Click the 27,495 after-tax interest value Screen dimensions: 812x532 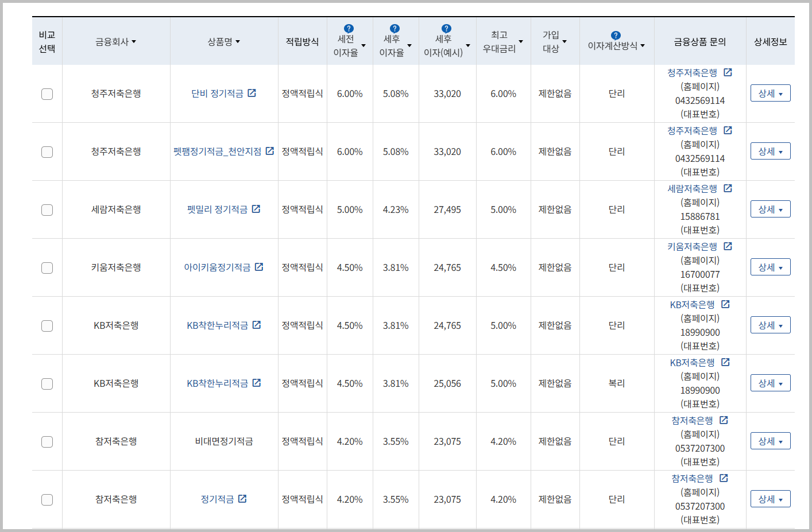[x=447, y=209]
